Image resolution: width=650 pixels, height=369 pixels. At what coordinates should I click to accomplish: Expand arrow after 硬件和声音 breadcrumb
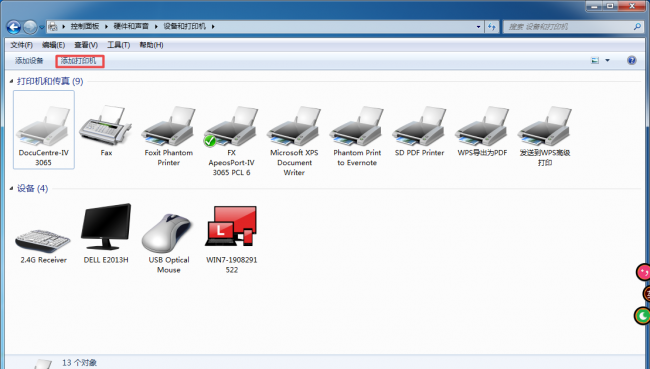coord(156,27)
